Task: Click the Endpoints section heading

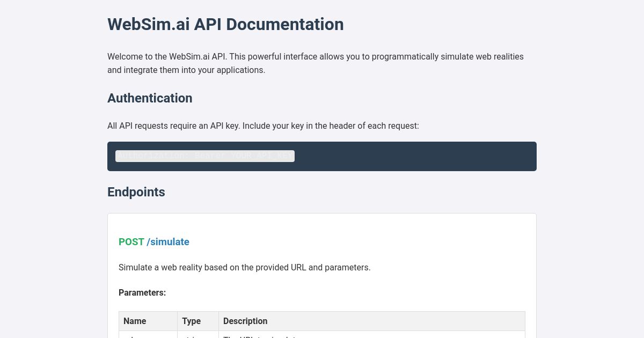Action: (136, 192)
